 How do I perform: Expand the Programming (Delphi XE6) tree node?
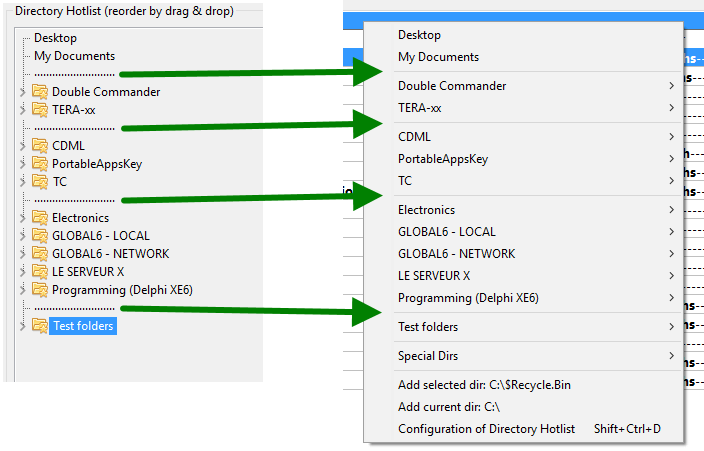[x=23, y=290]
